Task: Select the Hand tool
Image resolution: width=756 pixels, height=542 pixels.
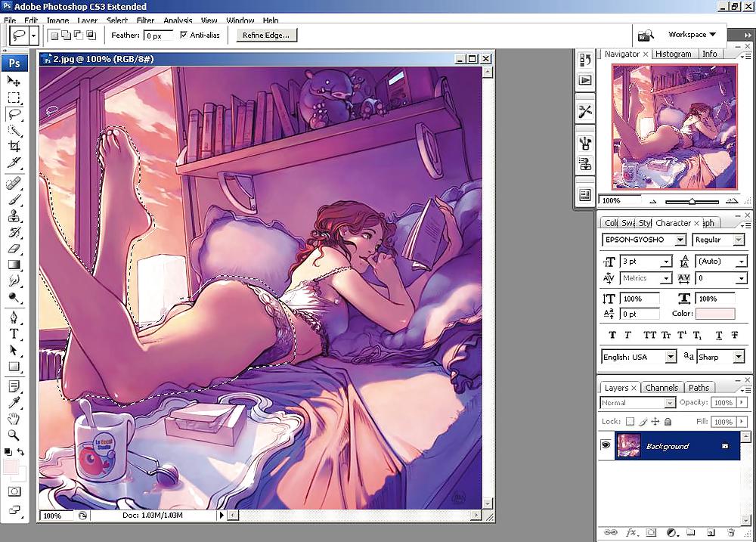Action: [14, 419]
